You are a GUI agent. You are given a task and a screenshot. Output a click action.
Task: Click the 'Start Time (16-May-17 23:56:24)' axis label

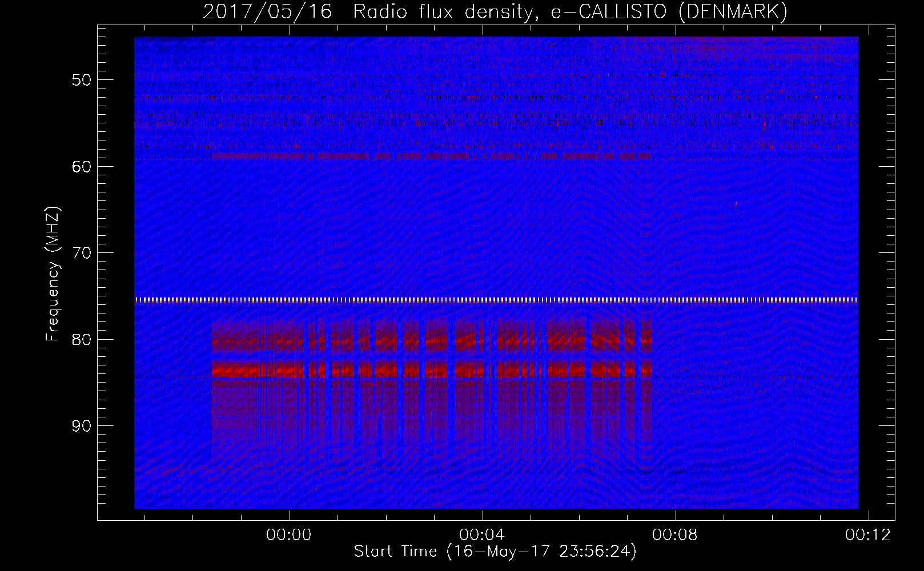[x=495, y=552]
